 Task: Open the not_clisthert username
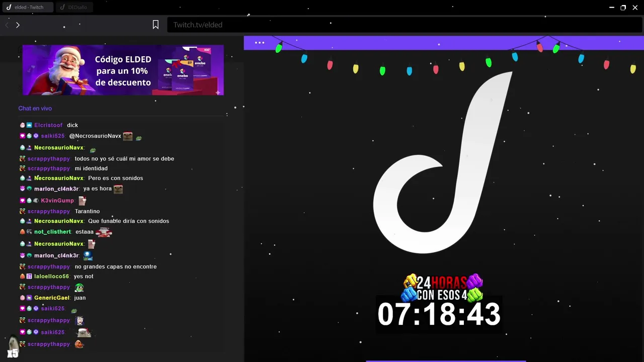coord(53,232)
